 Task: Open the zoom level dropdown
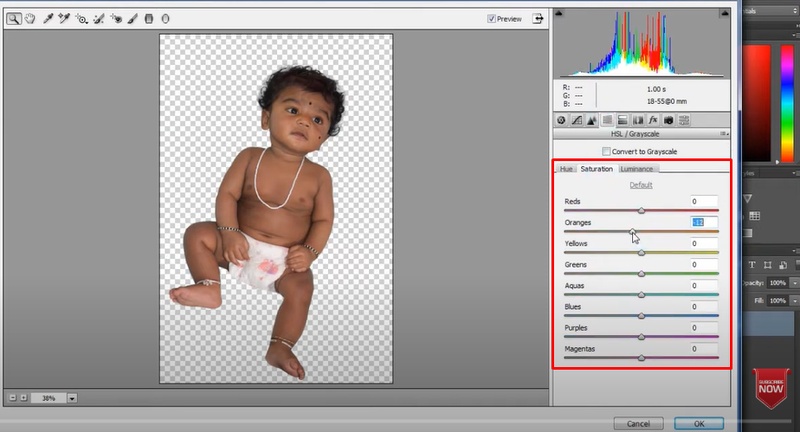click(x=72, y=398)
